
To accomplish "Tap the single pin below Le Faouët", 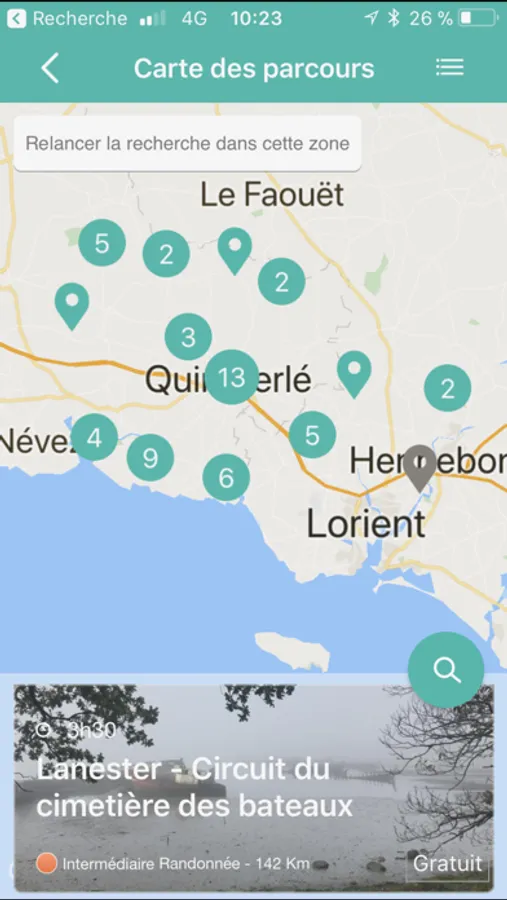I will [235, 251].
